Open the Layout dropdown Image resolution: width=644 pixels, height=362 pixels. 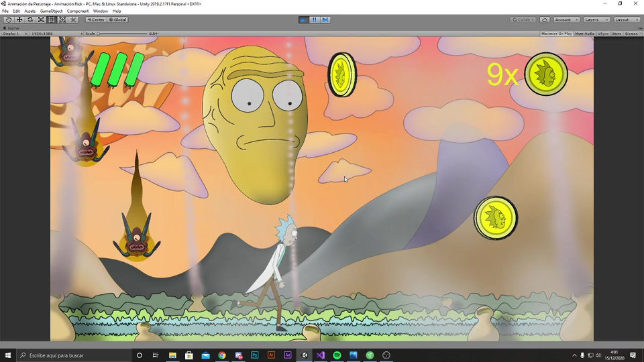coord(627,19)
